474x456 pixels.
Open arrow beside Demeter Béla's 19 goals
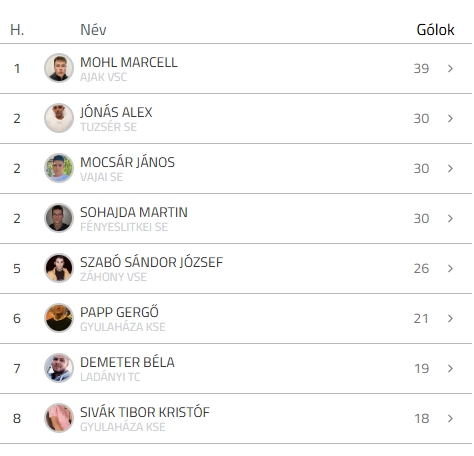click(450, 368)
